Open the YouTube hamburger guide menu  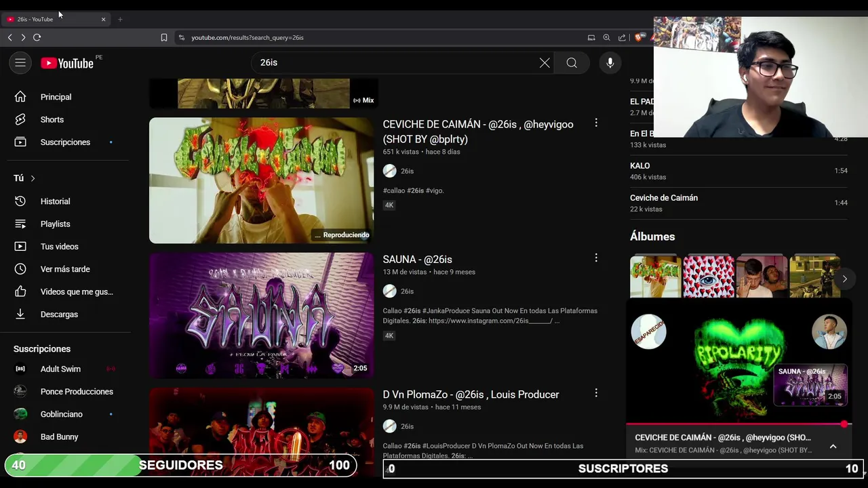(x=20, y=63)
